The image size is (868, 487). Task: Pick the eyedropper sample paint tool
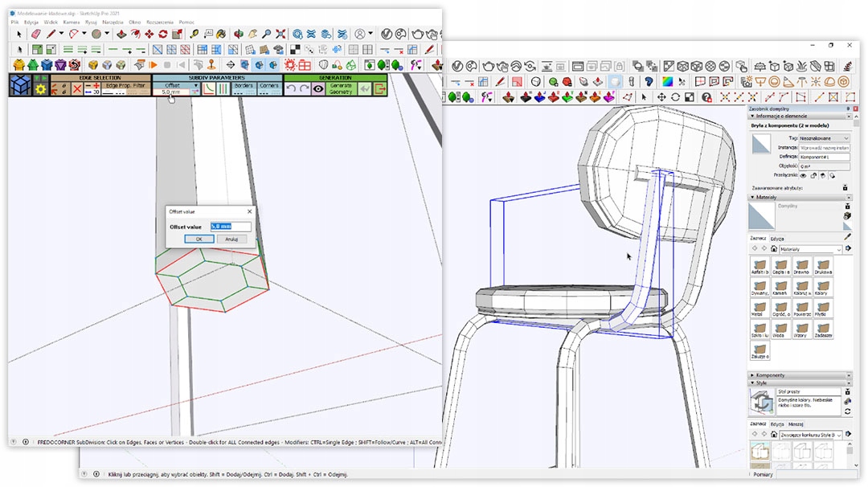847,237
